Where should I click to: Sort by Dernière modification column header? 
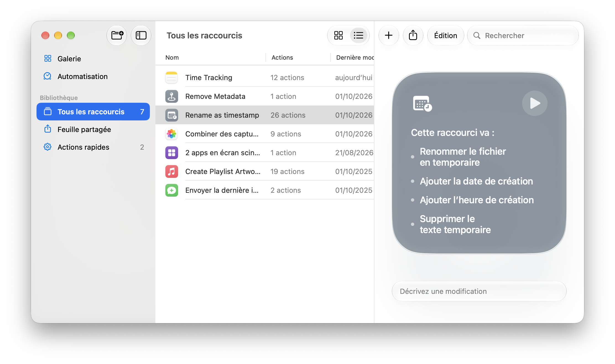tap(355, 57)
